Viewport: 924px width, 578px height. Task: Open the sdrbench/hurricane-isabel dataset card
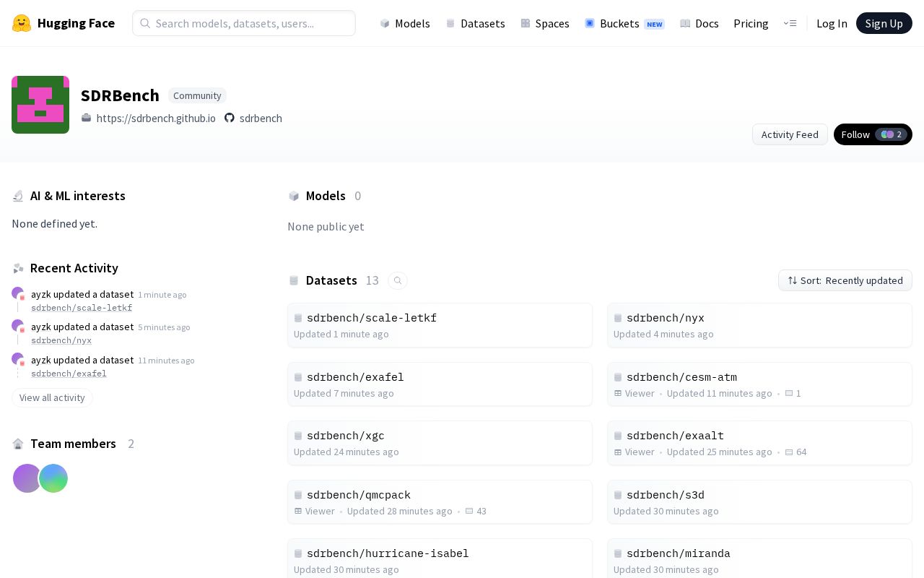tap(440, 558)
